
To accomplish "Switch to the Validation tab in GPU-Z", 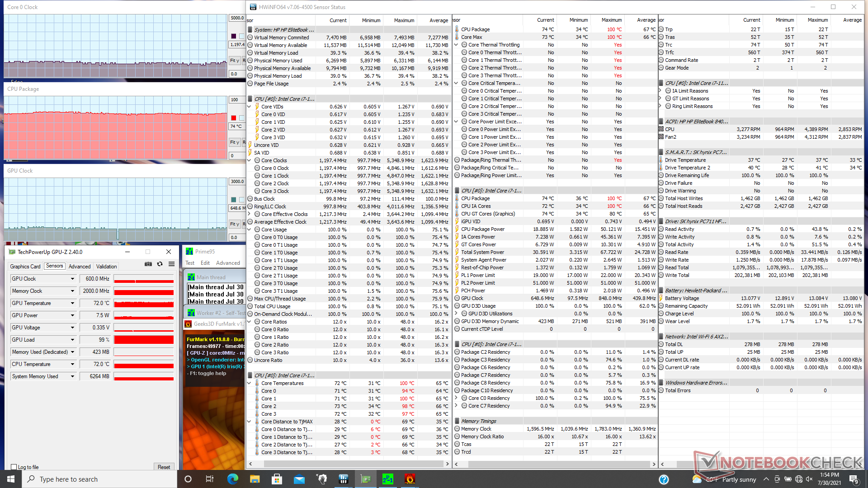I will (106, 267).
